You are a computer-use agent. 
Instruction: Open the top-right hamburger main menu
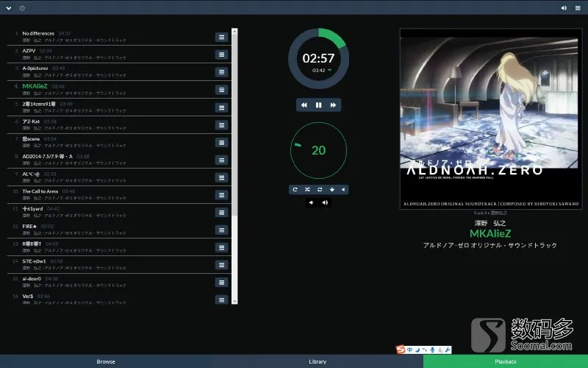tap(578, 8)
